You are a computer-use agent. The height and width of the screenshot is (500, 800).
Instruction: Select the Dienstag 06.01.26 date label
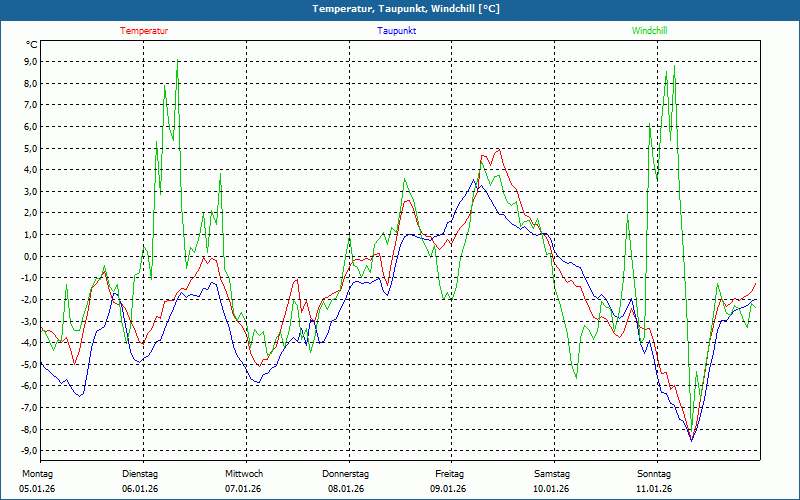[140, 481]
